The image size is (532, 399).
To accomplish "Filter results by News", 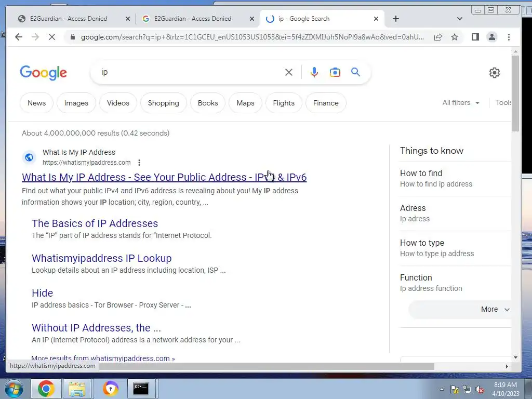I will coord(37,103).
